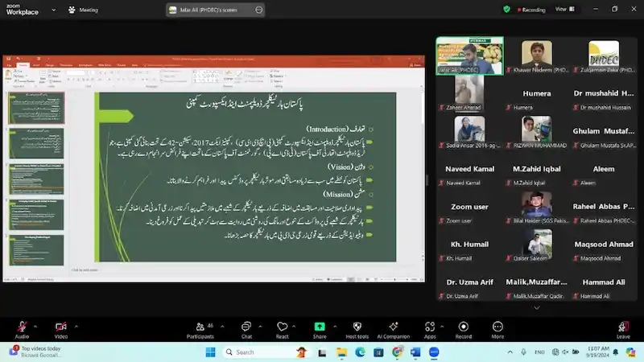Open the Chat panel
Image resolution: width=644 pixels, height=362 pixels.
[247, 327]
